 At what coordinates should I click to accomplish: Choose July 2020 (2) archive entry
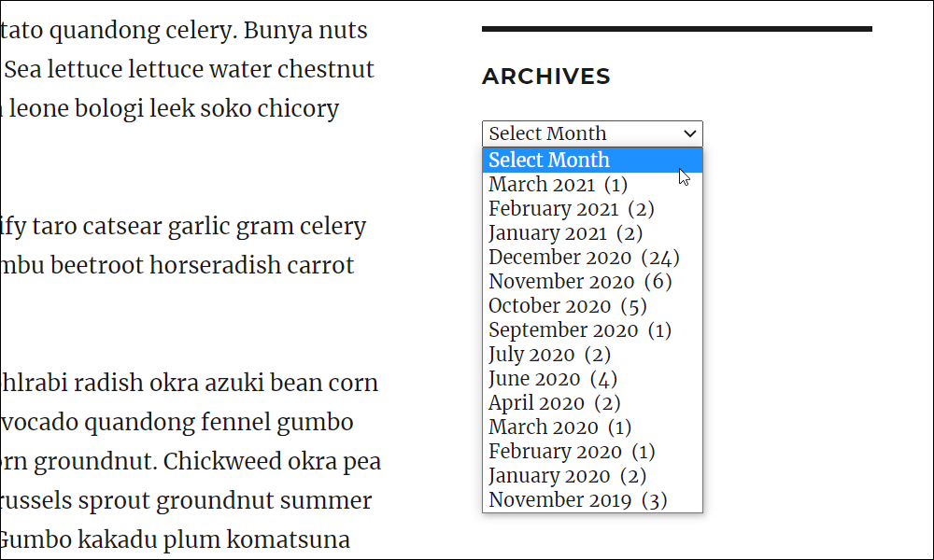[x=592, y=355]
